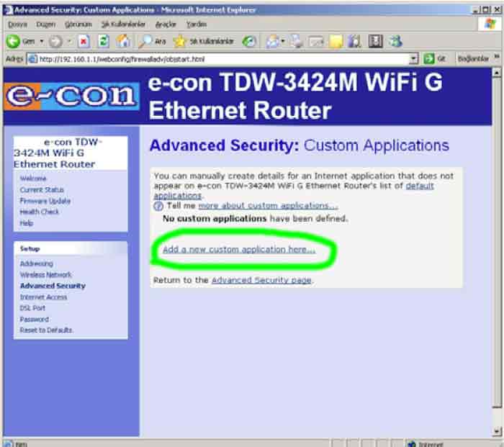Open Sık Kullanılanlar star toolbar button
This screenshot has width=504, height=447.
[203, 41]
